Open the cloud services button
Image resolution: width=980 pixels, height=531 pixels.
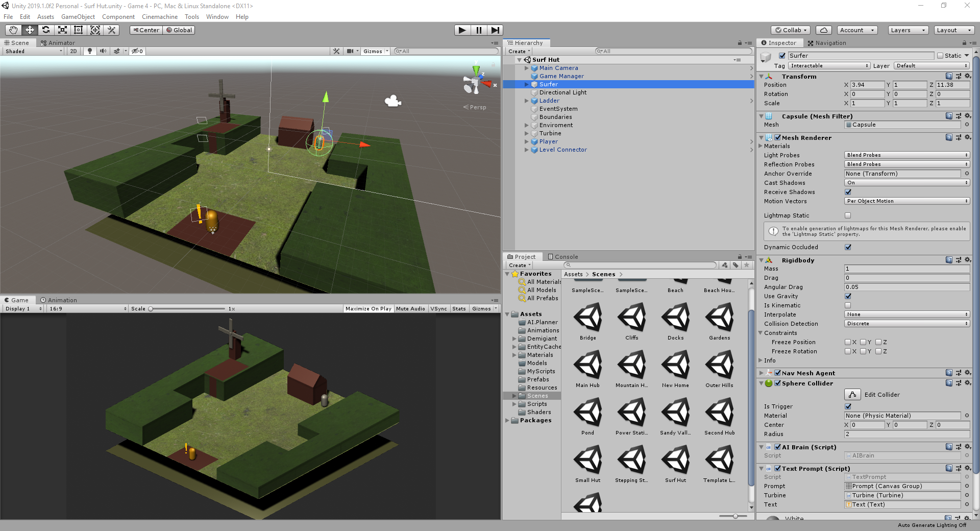coord(824,30)
